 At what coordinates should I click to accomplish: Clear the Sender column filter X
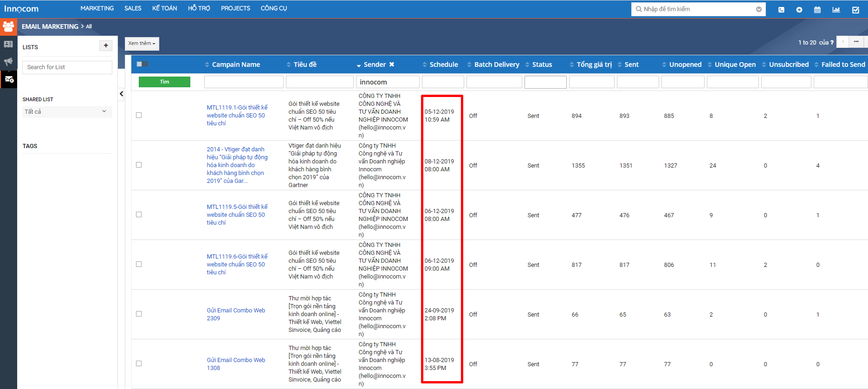392,65
